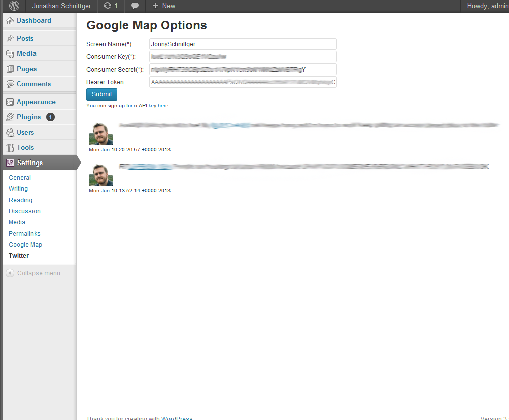Open the updates icon in admin bar

tap(108, 6)
